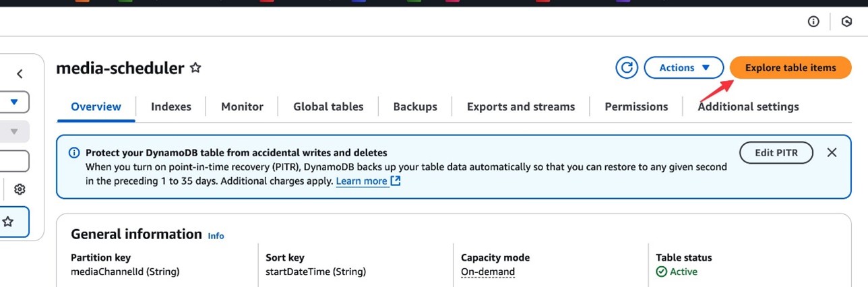Viewport: 868px width, 287px height.
Task: Select the Additional settings tab
Action: (x=748, y=106)
